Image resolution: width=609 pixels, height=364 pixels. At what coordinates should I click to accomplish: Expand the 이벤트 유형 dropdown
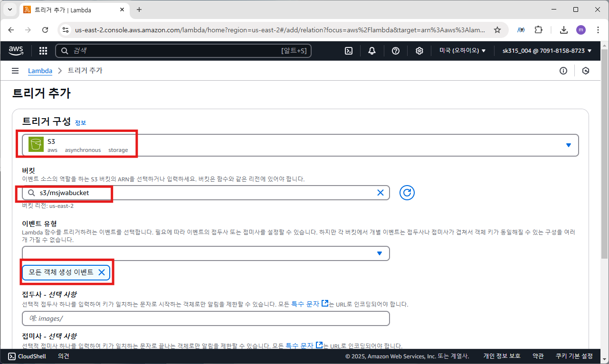(x=206, y=253)
